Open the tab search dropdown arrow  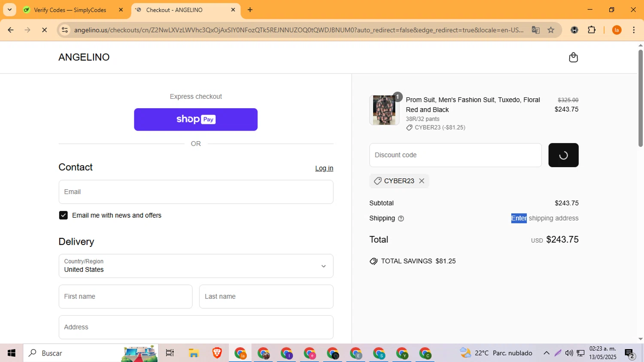pos(9,9)
